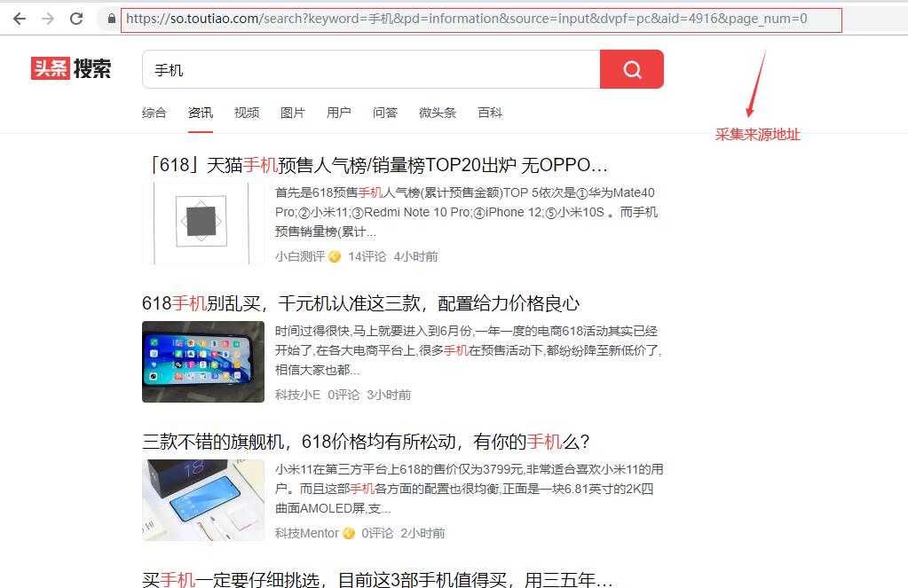Select the 问答 tab
The image size is (908, 588).
coord(385,113)
